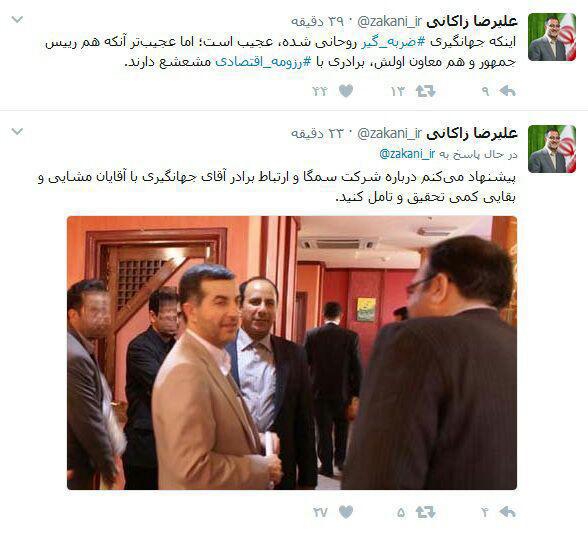The height and width of the screenshot is (535, 588).
Task: Click the second tweet's text body
Action: coord(277,187)
